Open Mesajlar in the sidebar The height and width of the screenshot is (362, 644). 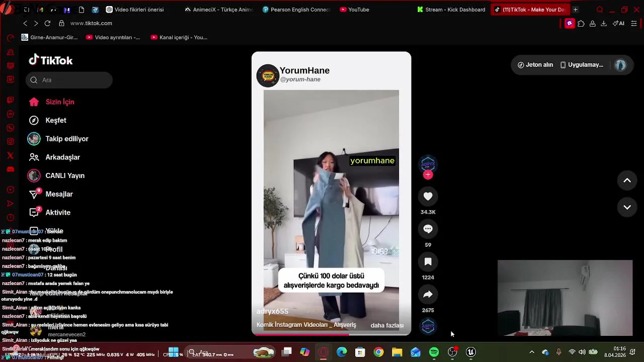coord(51,194)
